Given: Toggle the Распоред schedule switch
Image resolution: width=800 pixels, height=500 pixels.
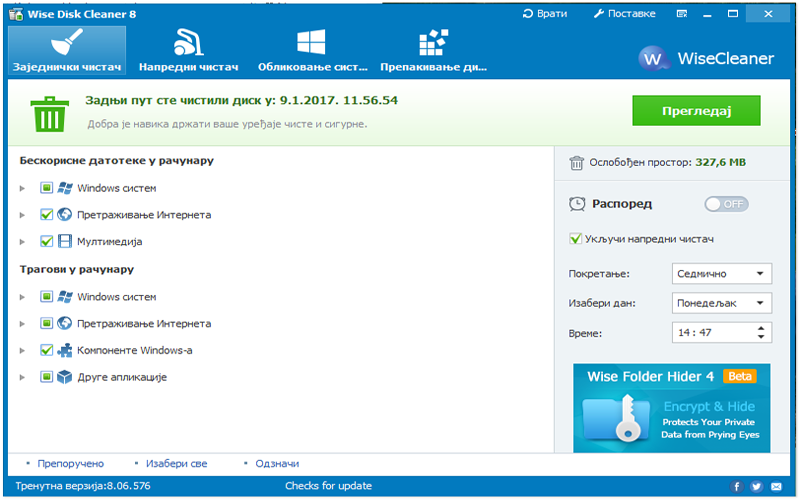Looking at the screenshot, I should click(726, 204).
